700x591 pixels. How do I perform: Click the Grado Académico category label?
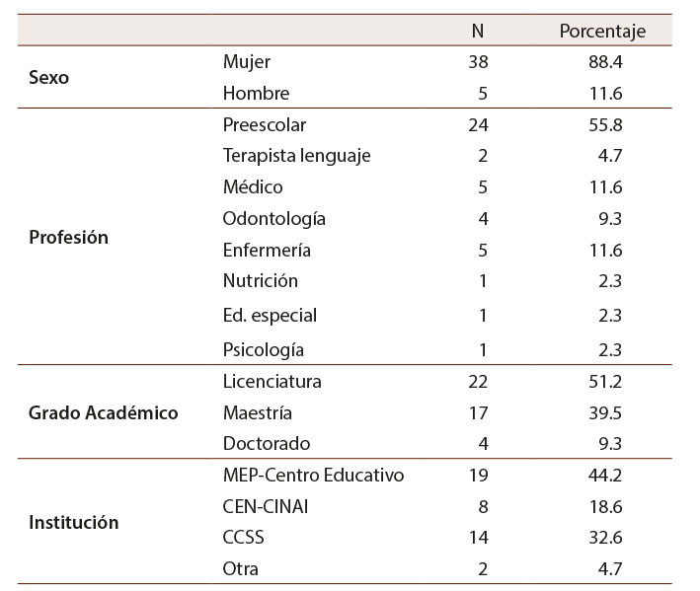(104, 412)
